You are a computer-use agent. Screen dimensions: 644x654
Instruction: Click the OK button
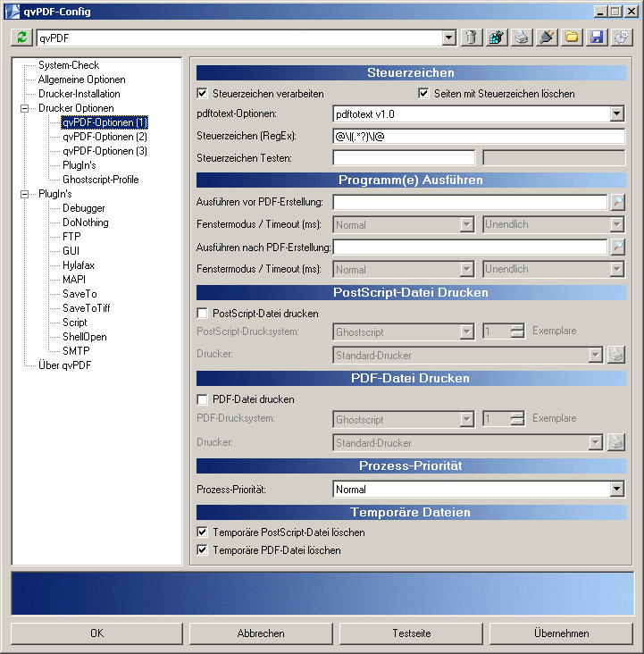(x=96, y=633)
